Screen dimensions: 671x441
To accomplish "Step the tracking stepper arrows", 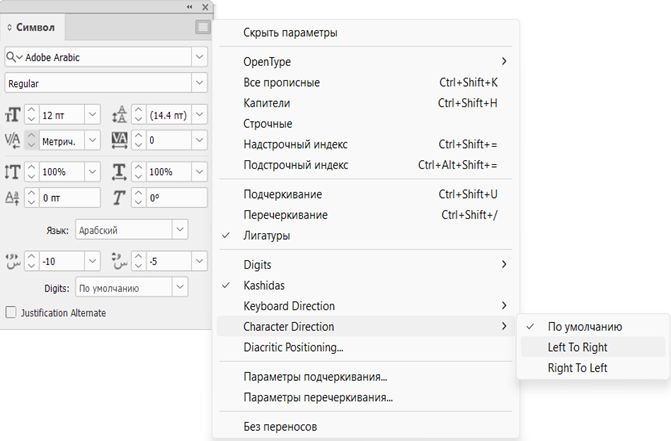I will click(138, 140).
